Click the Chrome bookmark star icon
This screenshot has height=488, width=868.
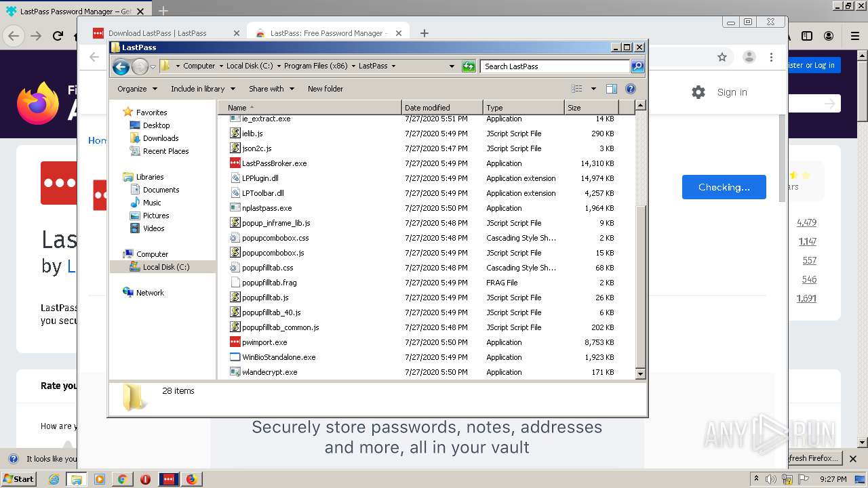click(x=722, y=58)
